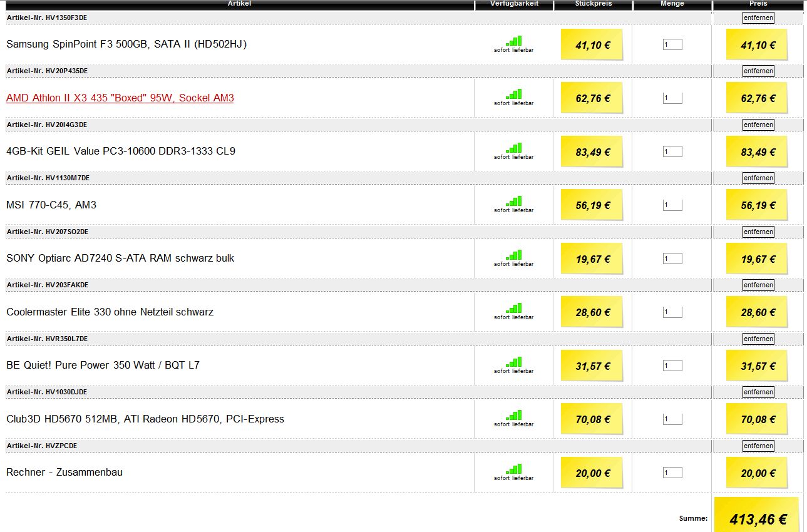807x532 pixels.
Task: Click the Verfügbarkeit column header
Action: pyautogui.click(x=514, y=4)
